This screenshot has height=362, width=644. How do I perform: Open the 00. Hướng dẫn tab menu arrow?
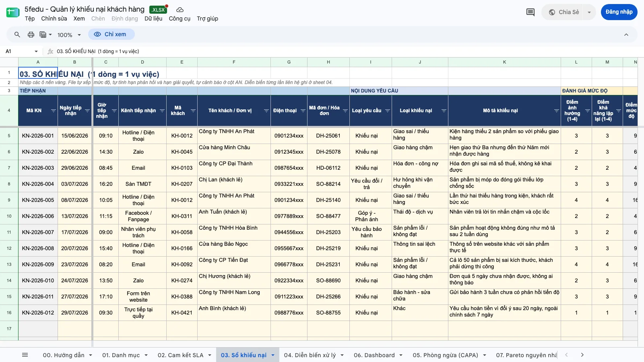click(x=91, y=355)
